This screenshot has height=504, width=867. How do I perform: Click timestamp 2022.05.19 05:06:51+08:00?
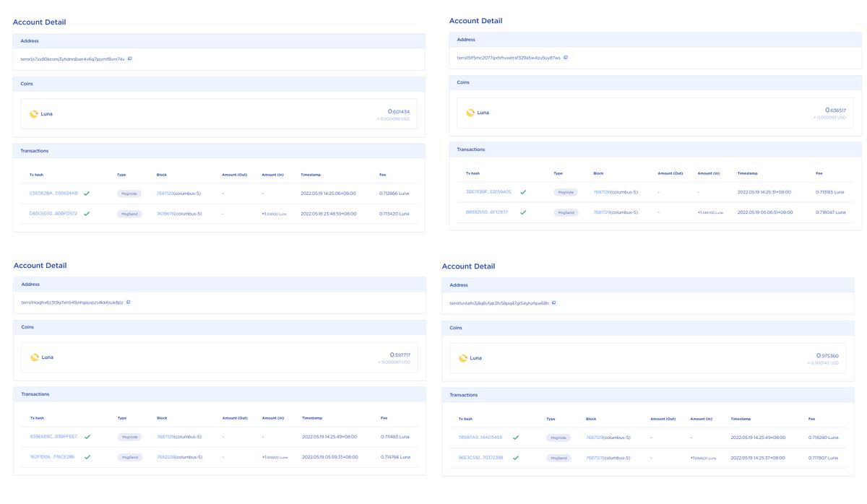(x=765, y=212)
